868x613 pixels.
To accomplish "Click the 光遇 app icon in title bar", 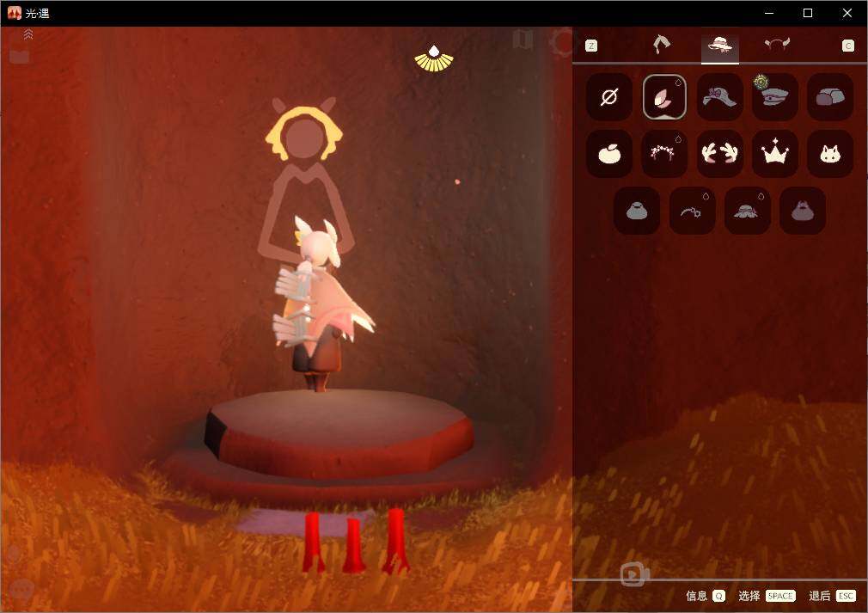I will pos(15,13).
